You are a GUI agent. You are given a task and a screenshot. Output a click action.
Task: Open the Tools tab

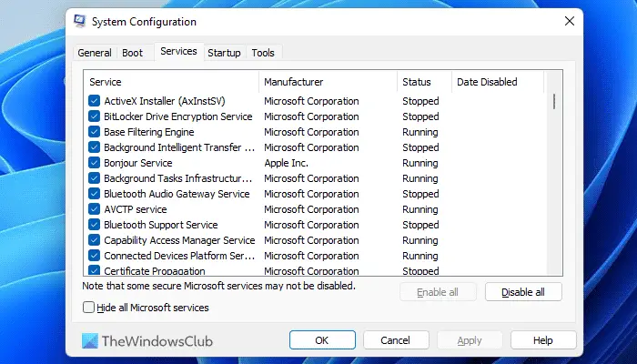[263, 53]
